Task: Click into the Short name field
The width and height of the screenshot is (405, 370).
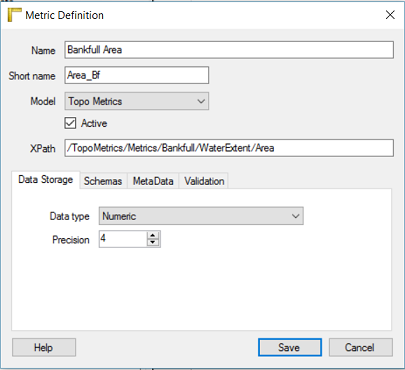Action: 137,75
